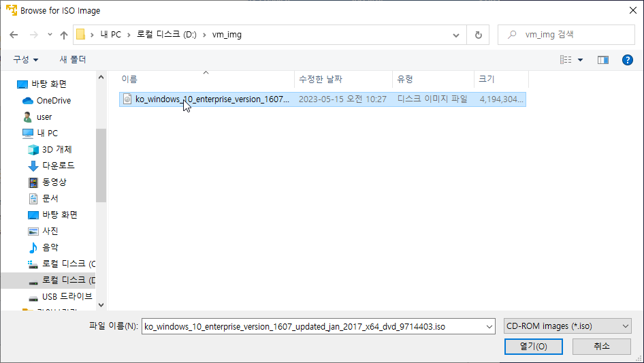Click the '열기(O)' button

click(x=534, y=347)
